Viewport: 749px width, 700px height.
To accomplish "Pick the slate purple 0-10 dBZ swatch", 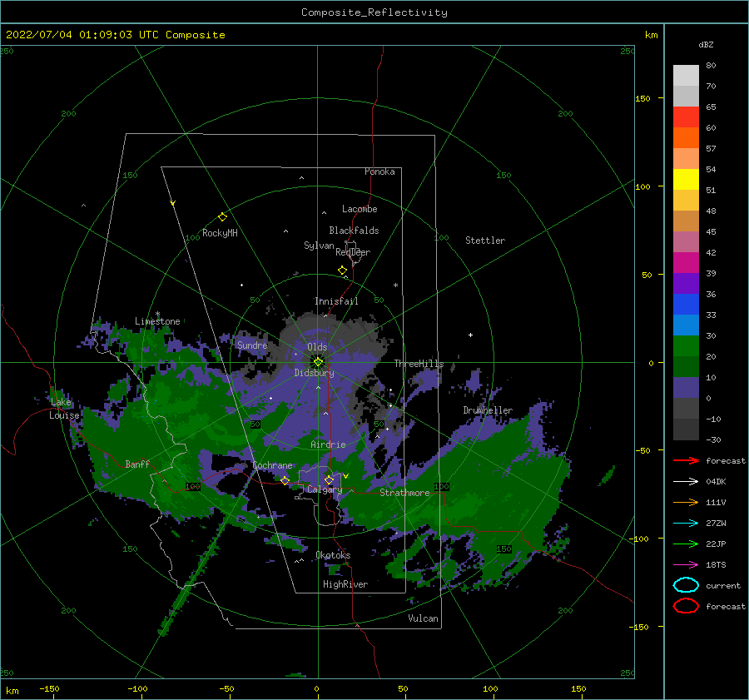I will point(686,388).
